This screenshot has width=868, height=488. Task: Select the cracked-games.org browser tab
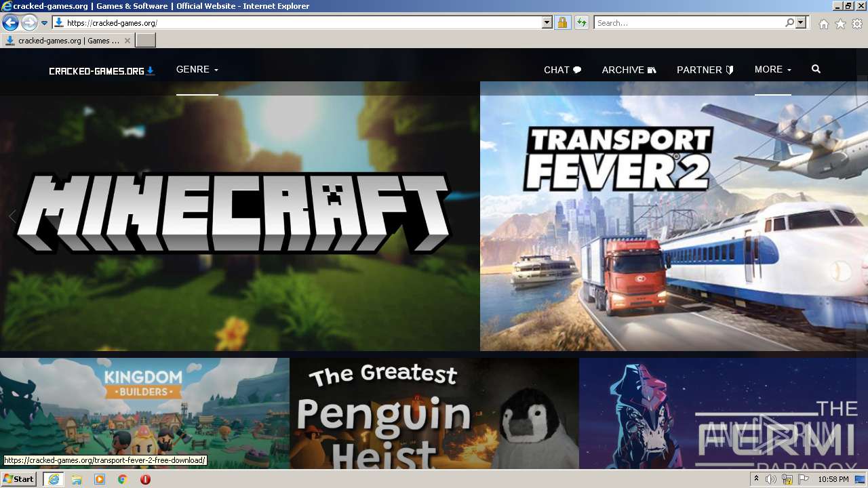67,41
